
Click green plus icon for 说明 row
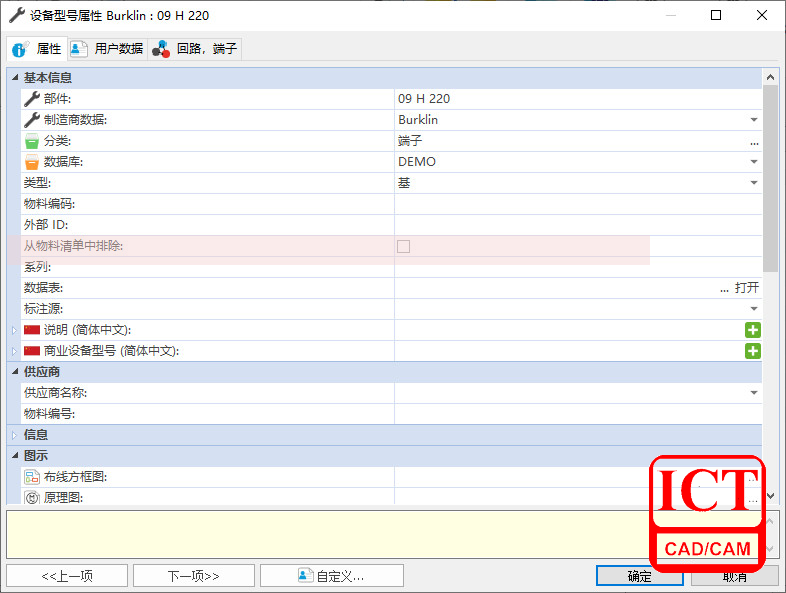(752, 330)
